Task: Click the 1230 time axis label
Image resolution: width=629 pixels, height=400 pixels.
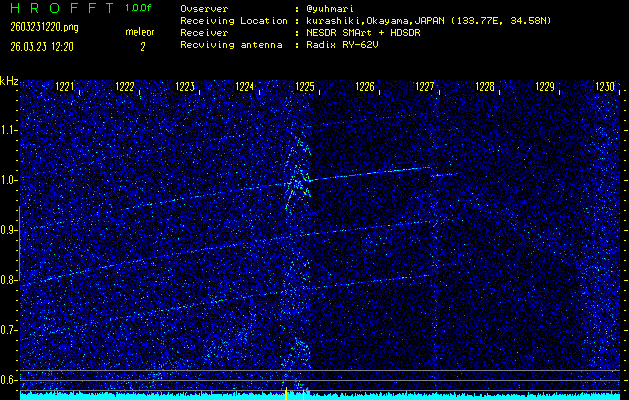Action: point(605,87)
